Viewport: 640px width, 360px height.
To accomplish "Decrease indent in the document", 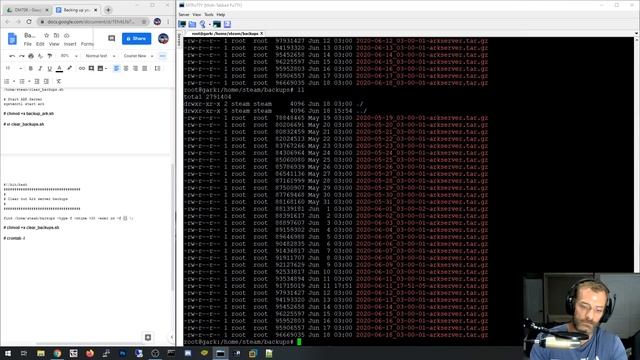I will click(x=37, y=81).
